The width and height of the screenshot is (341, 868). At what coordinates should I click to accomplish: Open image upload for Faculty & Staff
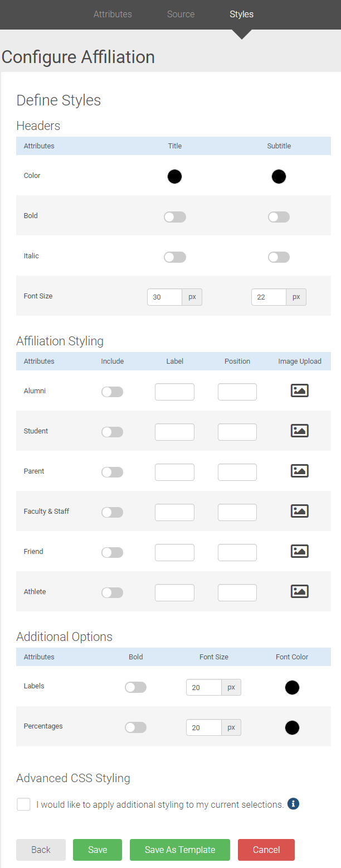pyautogui.click(x=299, y=511)
